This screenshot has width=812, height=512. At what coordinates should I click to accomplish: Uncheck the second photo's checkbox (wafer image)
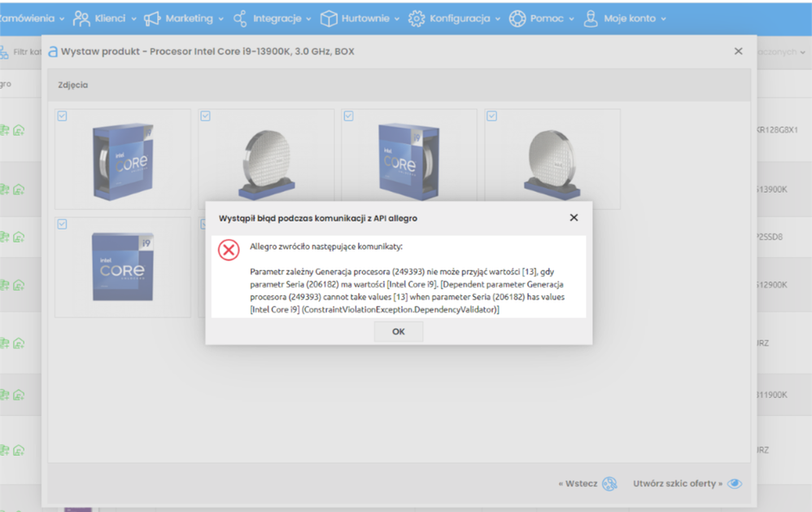(x=206, y=116)
